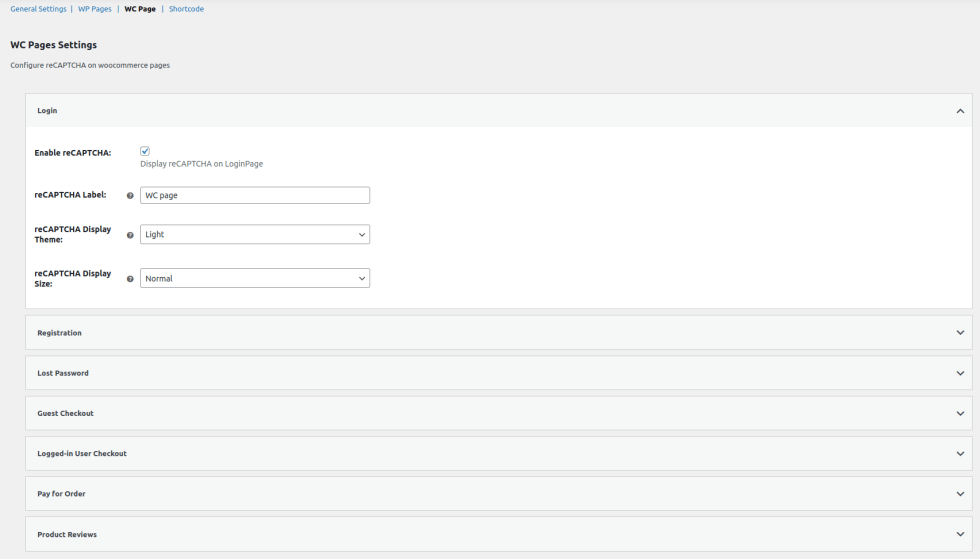Click the Product Reviews chevron arrow
Viewport: 980px width, 559px height.
(x=960, y=535)
